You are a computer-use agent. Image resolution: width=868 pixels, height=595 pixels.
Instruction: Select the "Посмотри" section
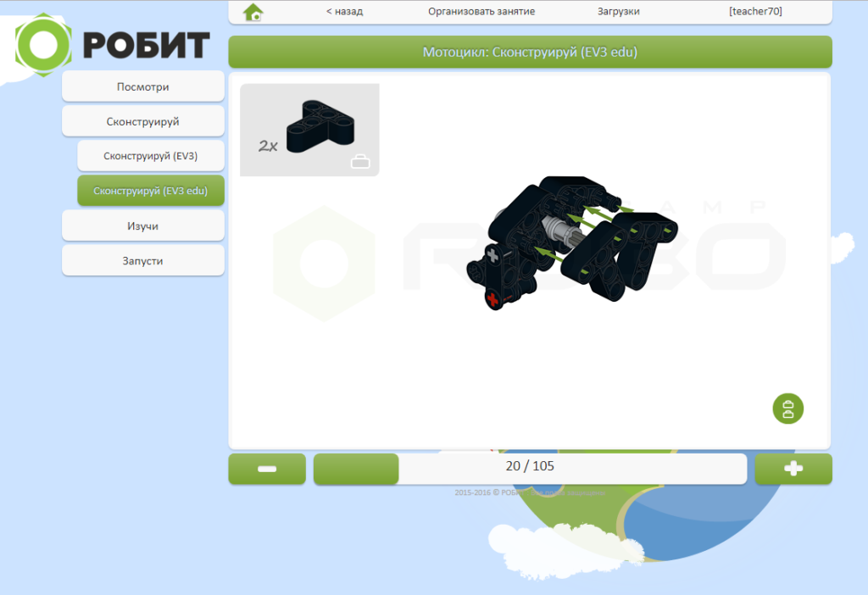tap(143, 86)
